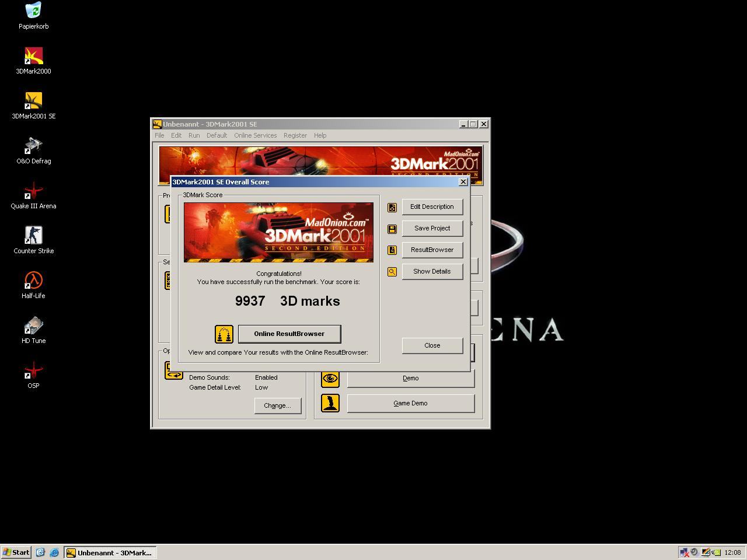Open the Register menu
The height and width of the screenshot is (560, 747).
point(295,135)
